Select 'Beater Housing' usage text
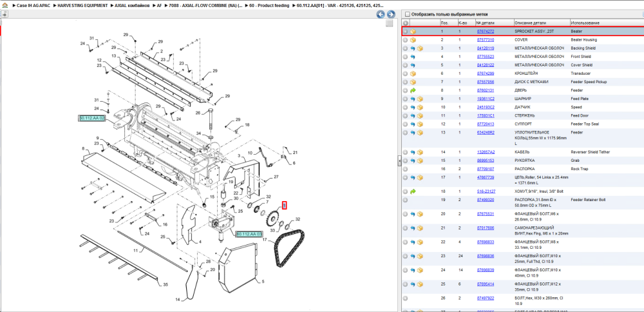The height and width of the screenshot is (312, 644). 583,40
